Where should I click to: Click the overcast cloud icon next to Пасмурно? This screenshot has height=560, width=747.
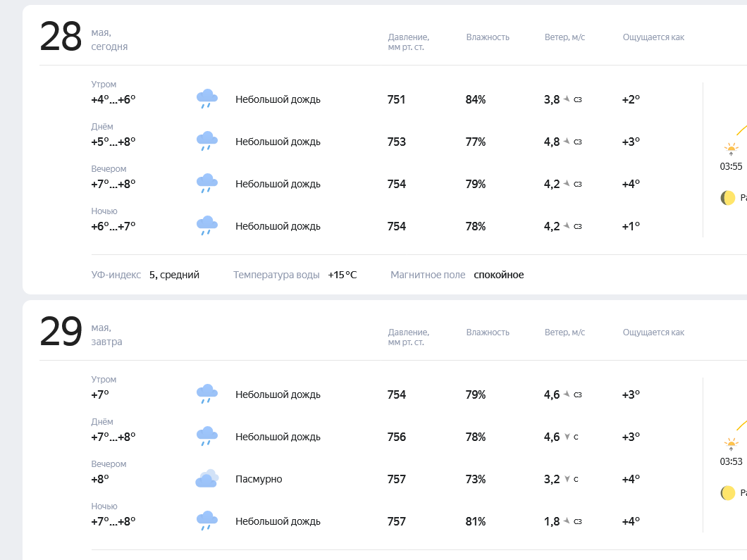[x=206, y=479]
